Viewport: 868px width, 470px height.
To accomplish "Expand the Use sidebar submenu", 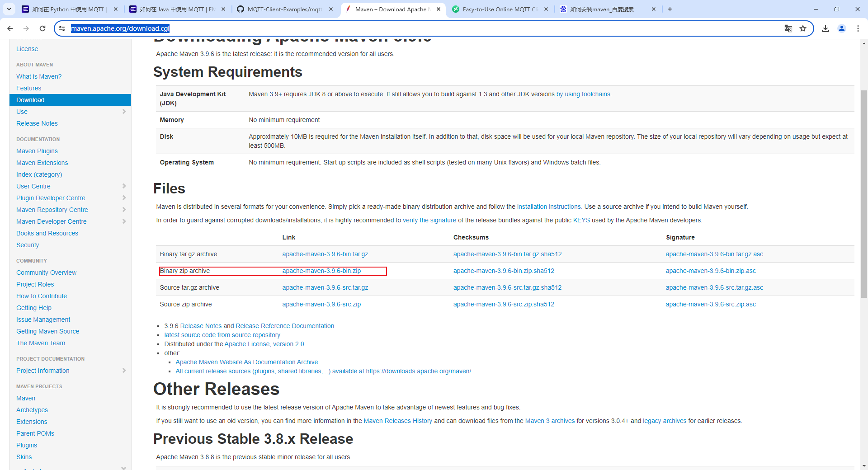I will [x=124, y=112].
